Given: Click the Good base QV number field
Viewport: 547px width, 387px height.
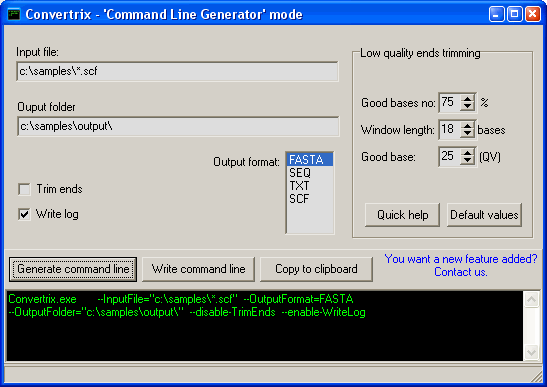Looking at the screenshot, I should click(x=450, y=156).
